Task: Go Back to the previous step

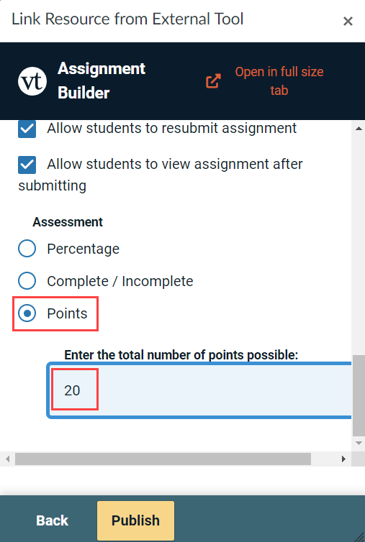Action: coord(52,521)
